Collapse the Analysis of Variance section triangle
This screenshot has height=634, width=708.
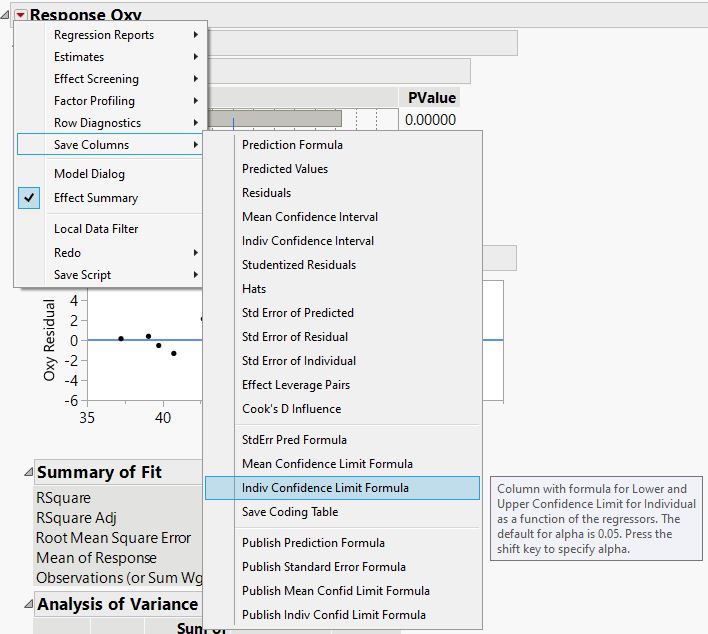[x=27, y=604]
